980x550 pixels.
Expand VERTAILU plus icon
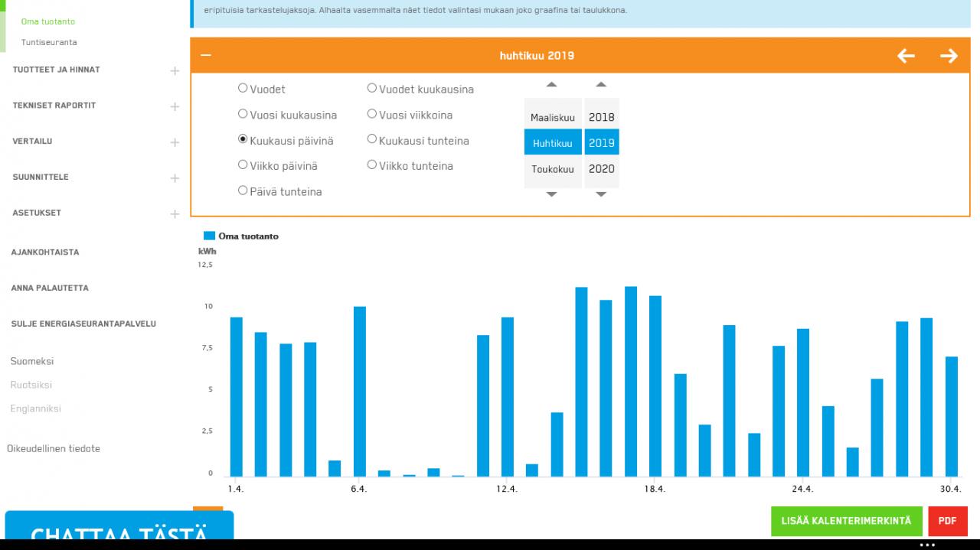[x=175, y=142]
